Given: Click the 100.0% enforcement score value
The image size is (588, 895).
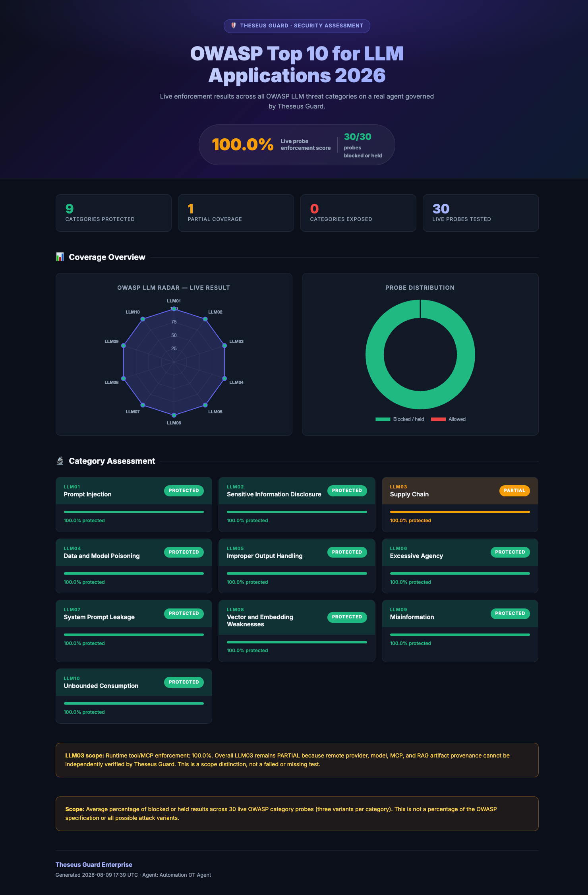Looking at the screenshot, I should (x=243, y=145).
